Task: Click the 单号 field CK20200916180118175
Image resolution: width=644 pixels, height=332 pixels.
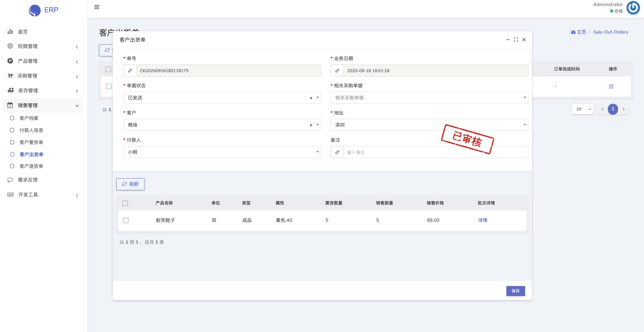Action: click(229, 71)
